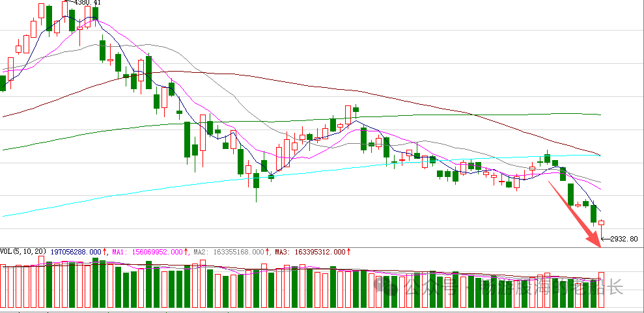The image size is (644, 313).
Task: Click the 2932.80 low price label
Action: point(624,239)
